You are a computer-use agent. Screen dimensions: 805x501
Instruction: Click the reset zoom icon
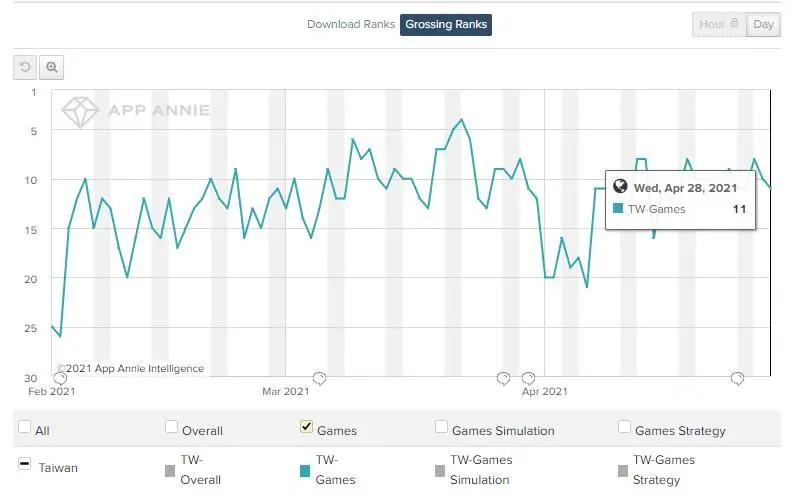pos(25,67)
